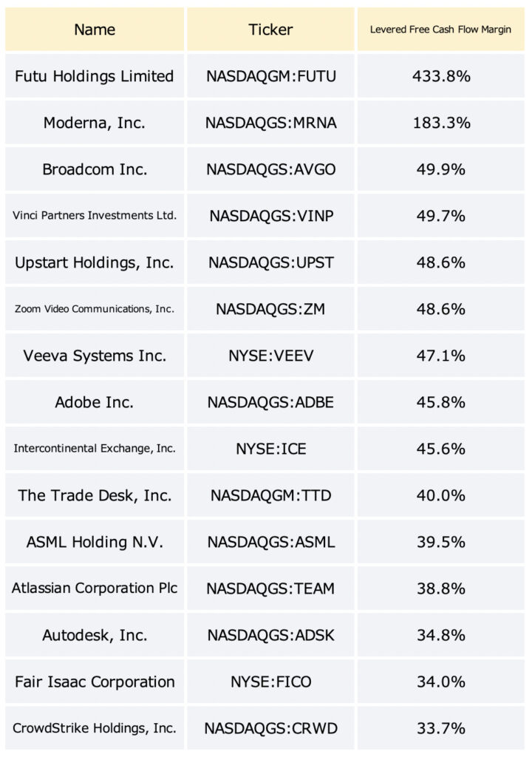Click the NASDAQGS:VINP ticker cell
Screen dimensions: 532x757
point(271,216)
